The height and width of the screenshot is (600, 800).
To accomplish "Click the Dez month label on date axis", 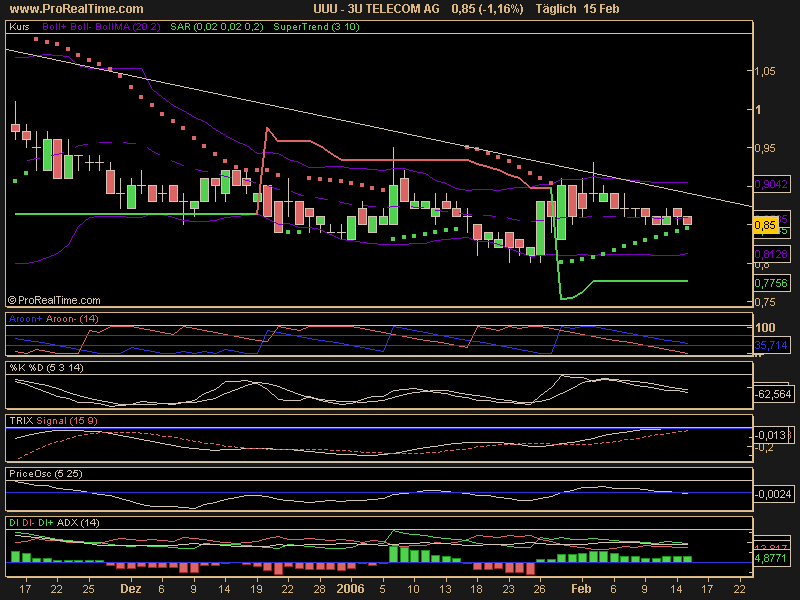I will 131,589.
